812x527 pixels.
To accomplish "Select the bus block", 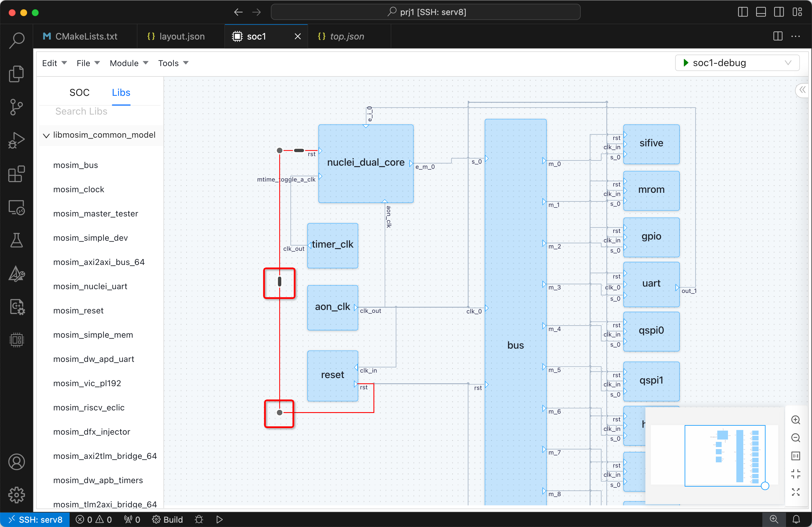I will pos(515,311).
